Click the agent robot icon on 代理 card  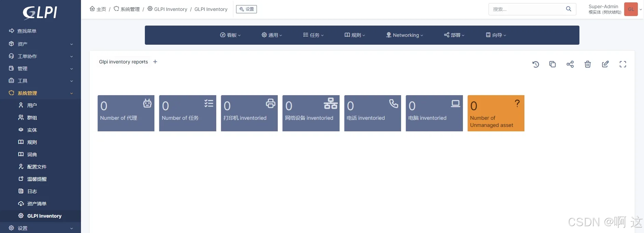[x=147, y=103]
